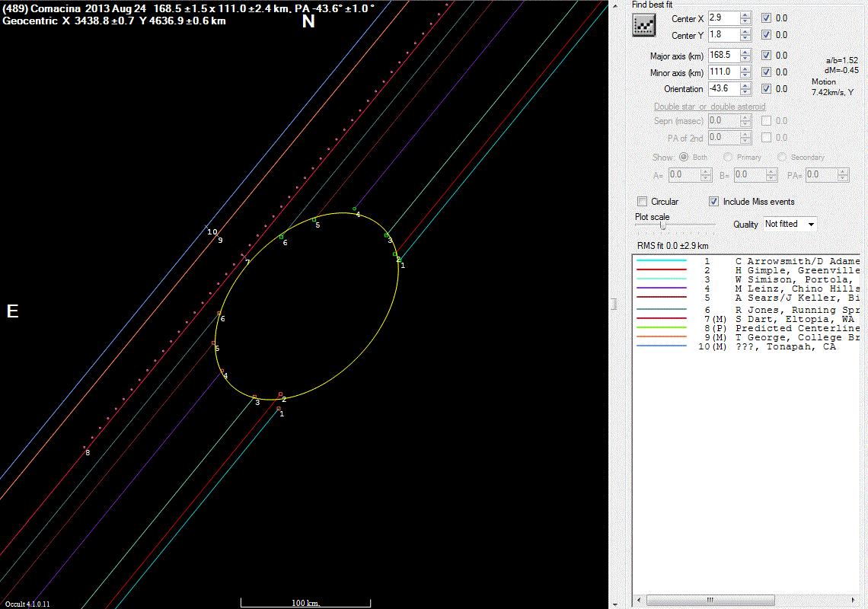Click the blue line swatch for chord 10
The image size is (868, 609).
click(x=662, y=346)
